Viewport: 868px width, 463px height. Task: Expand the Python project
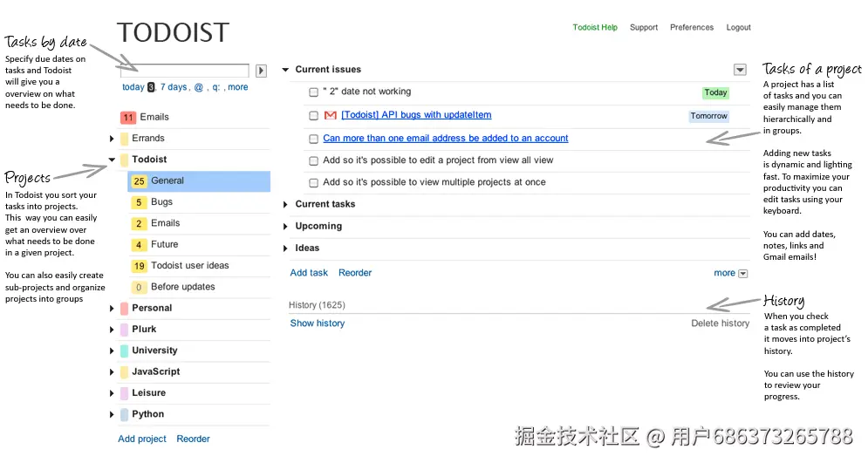click(x=112, y=414)
